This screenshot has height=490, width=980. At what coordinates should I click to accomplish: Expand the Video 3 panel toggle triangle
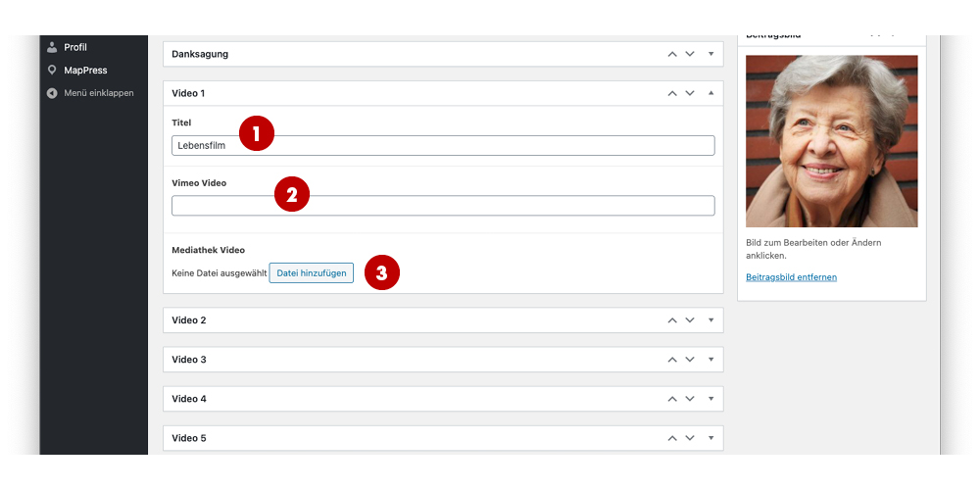pyautogui.click(x=710, y=360)
